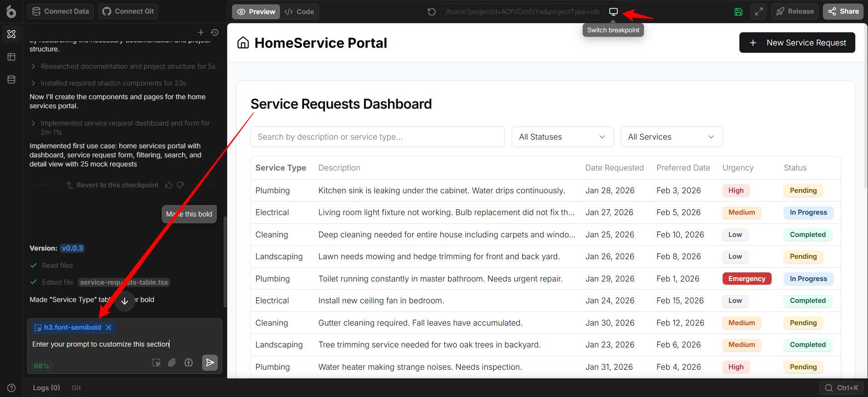Click the Preferred Date column header
The height and width of the screenshot is (397, 868).
coord(683,168)
